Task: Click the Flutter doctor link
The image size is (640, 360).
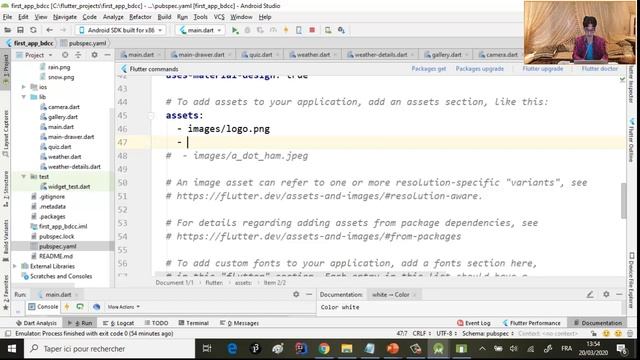Action: click(600, 69)
